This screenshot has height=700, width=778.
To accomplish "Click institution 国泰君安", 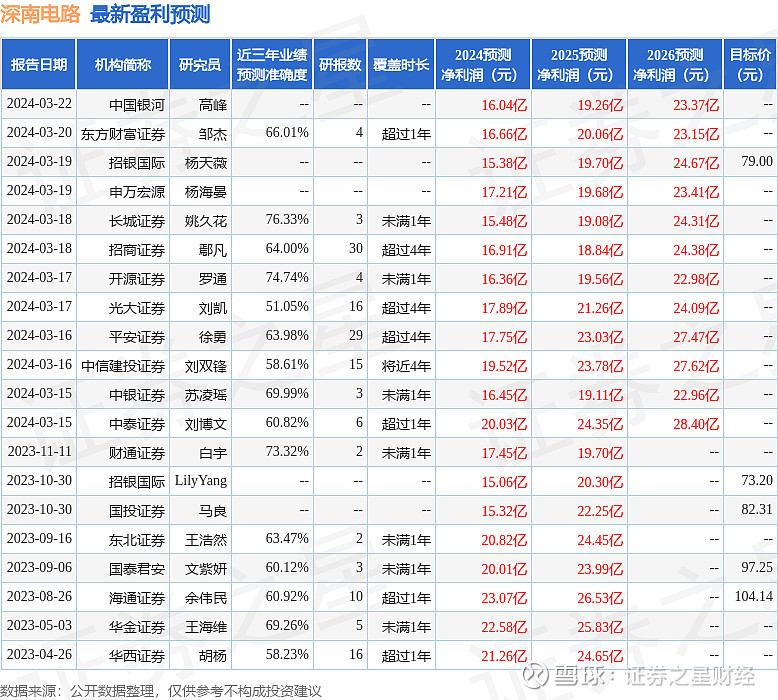I will tap(136, 569).
